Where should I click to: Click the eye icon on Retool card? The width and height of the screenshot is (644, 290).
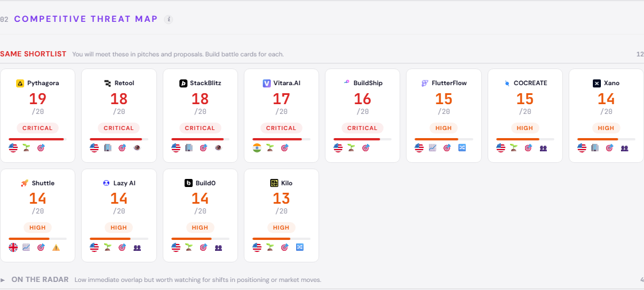click(137, 148)
